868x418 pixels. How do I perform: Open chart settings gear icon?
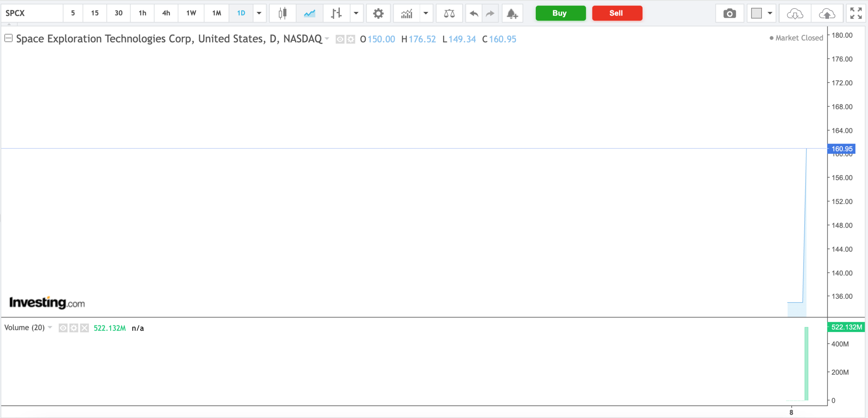(378, 13)
